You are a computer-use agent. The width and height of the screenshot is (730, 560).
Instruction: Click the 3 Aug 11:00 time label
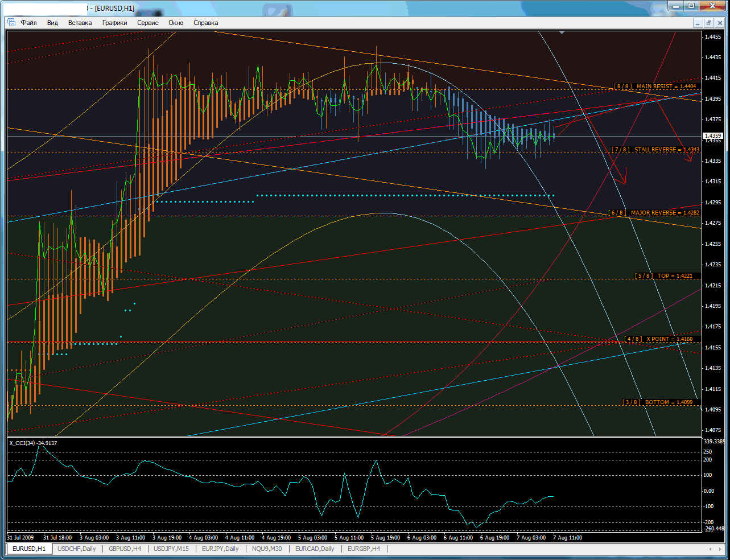[x=130, y=538]
